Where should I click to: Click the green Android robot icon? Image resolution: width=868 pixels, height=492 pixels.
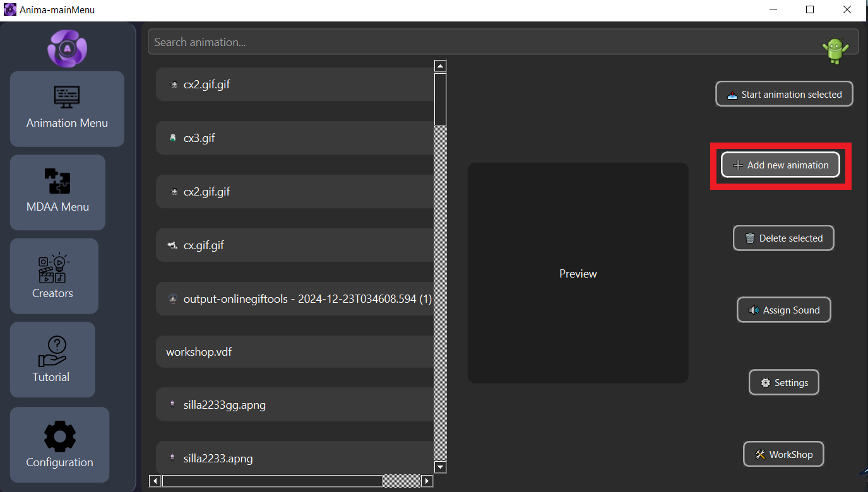(835, 48)
